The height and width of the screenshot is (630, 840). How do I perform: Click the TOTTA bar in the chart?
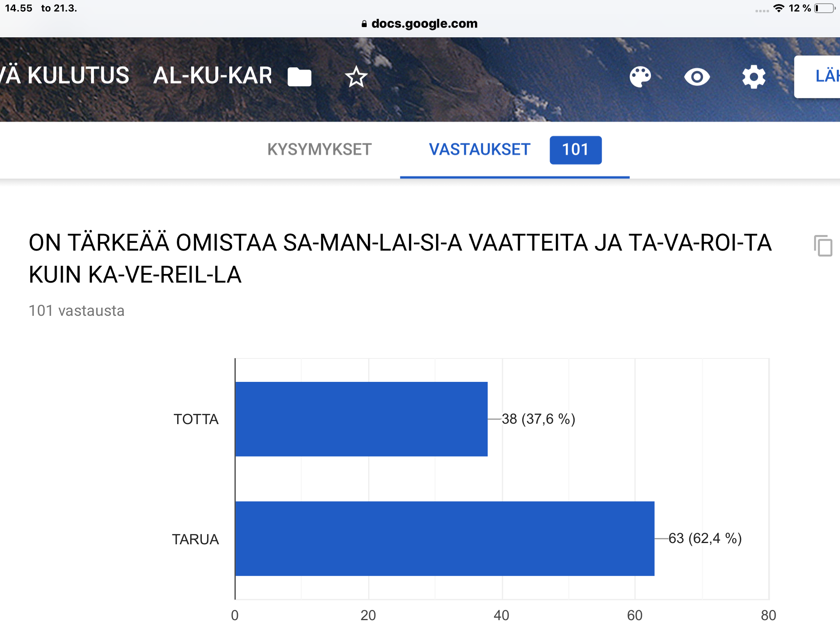coord(361,419)
